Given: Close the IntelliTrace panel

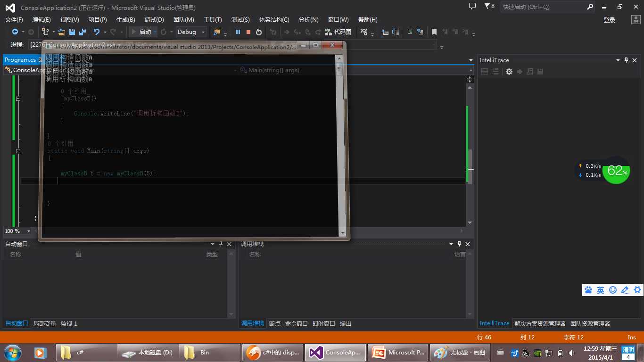Looking at the screenshot, I should click(x=635, y=60).
